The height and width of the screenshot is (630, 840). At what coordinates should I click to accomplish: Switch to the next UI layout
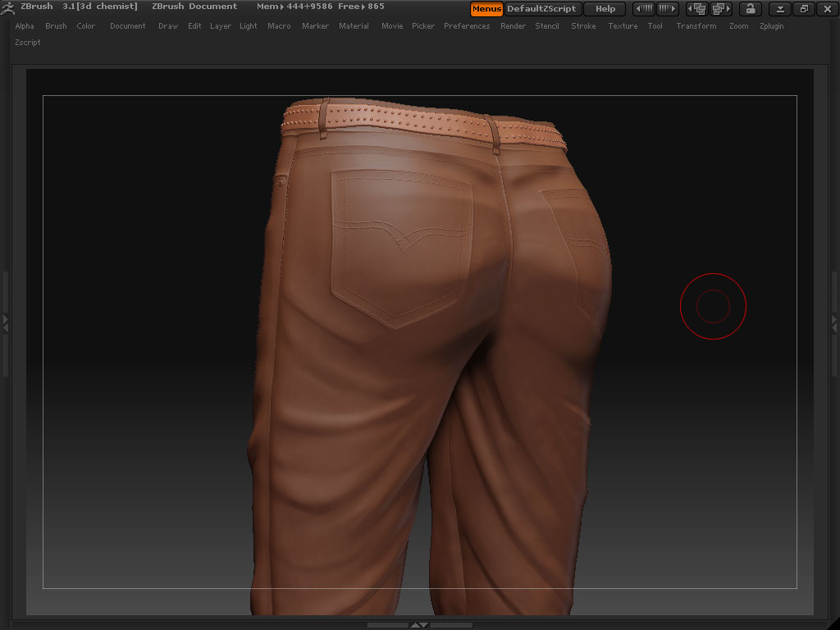click(x=720, y=8)
